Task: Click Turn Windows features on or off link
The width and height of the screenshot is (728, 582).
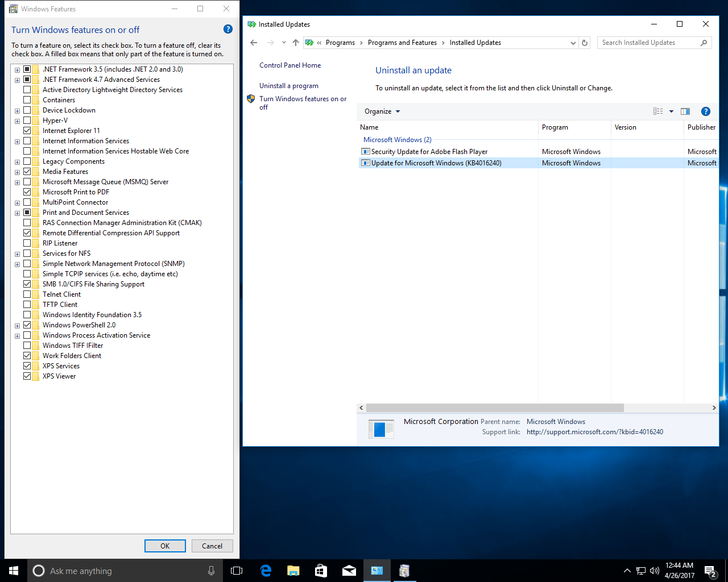Action: (303, 103)
